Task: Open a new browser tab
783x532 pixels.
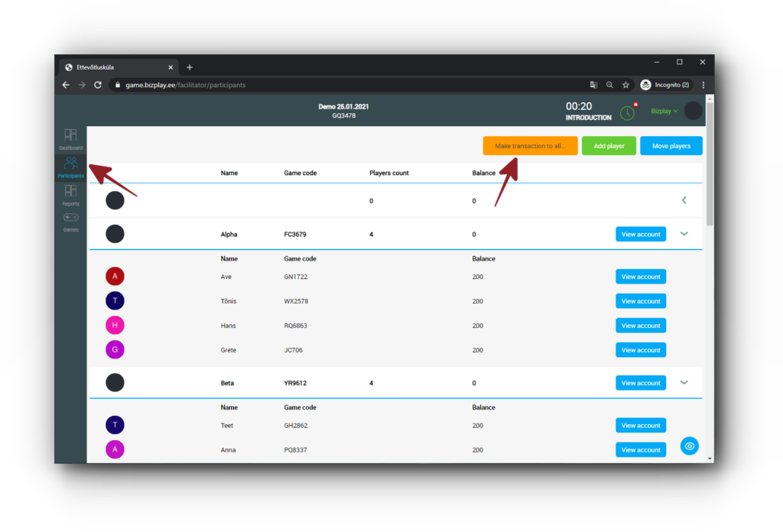Action: coord(190,67)
